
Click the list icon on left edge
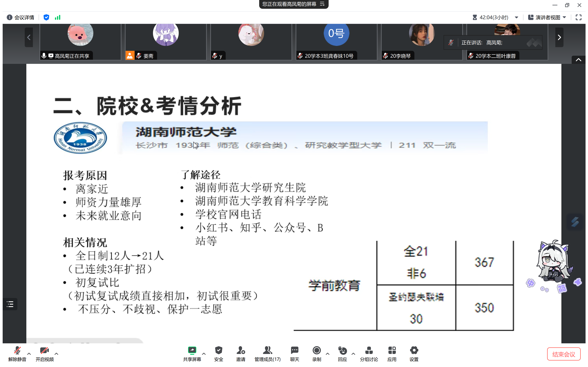(x=10, y=304)
